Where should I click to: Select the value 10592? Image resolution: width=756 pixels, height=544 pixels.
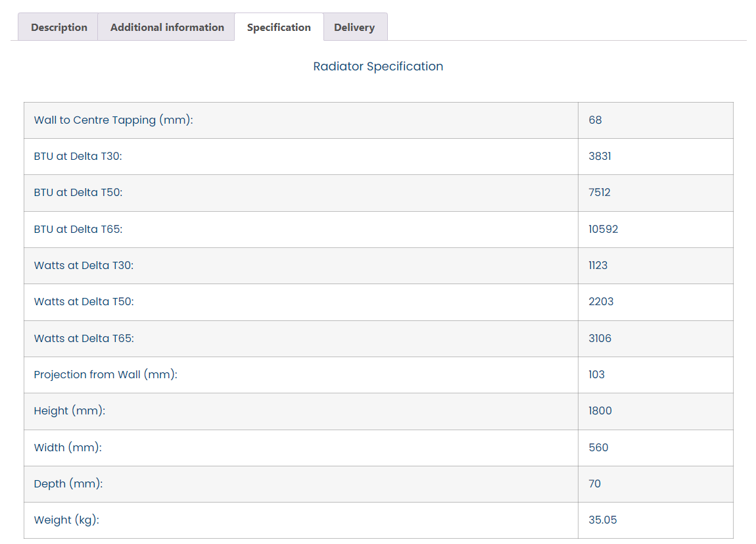tap(603, 229)
